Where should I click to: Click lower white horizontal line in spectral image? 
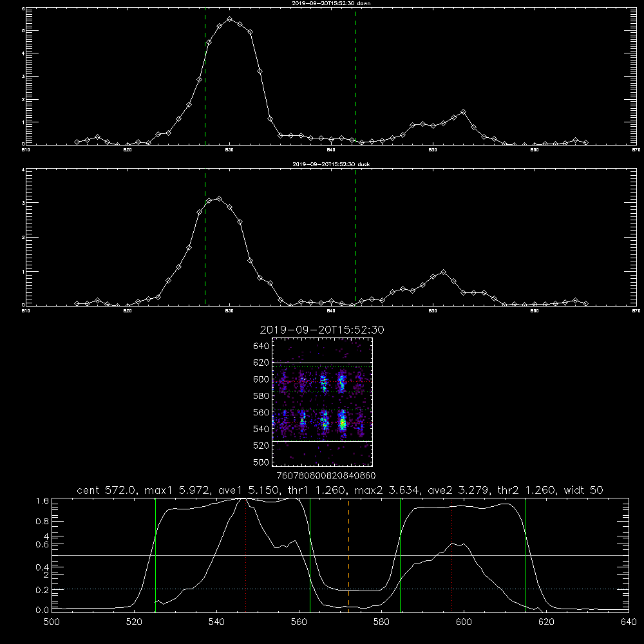tap(323, 441)
